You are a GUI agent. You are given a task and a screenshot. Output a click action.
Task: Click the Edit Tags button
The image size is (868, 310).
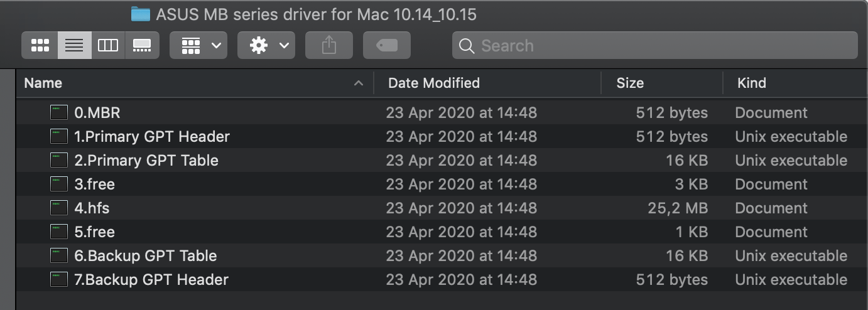pyautogui.click(x=387, y=45)
